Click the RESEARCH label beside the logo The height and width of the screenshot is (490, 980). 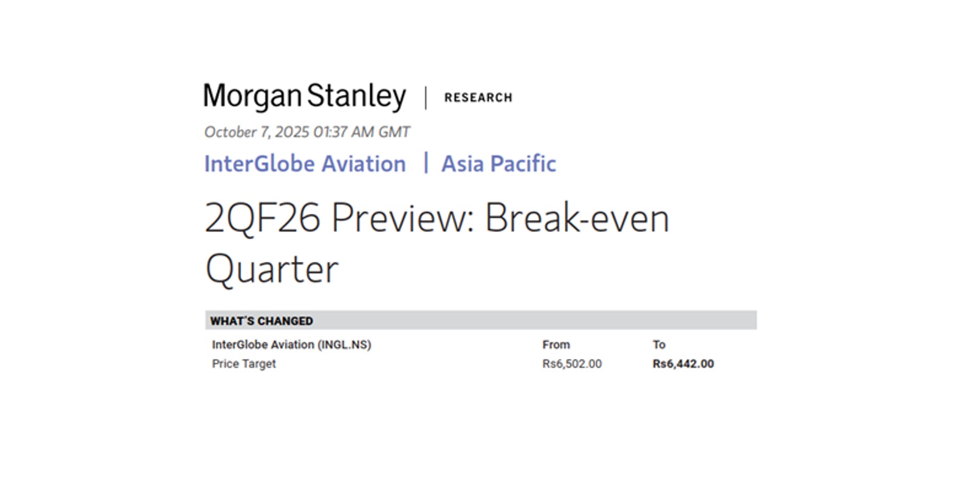(478, 98)
